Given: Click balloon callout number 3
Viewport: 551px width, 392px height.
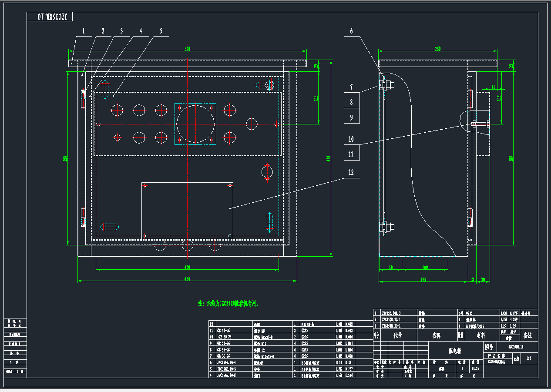Looking at the screenshot, I should [x=121, y=31].
